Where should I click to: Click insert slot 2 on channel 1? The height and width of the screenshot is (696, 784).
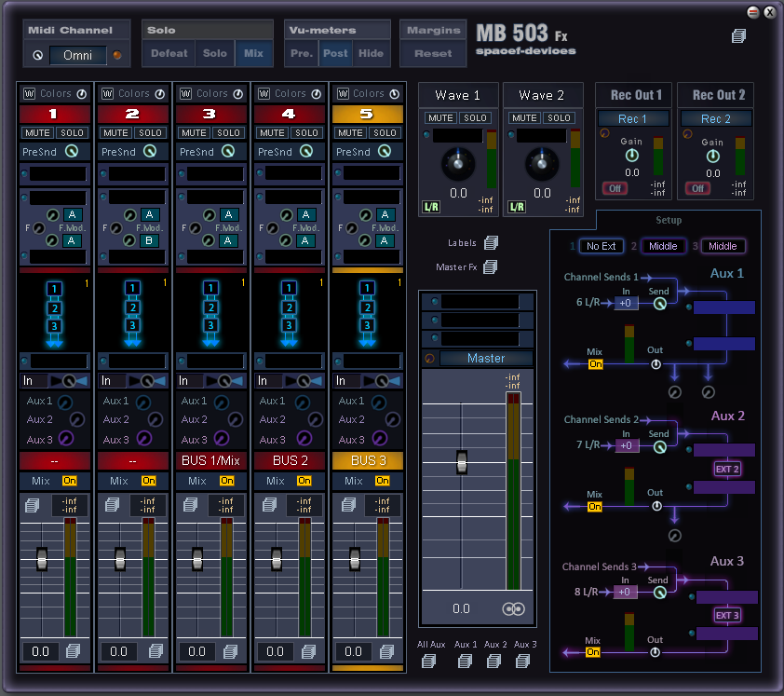(58, 198)
